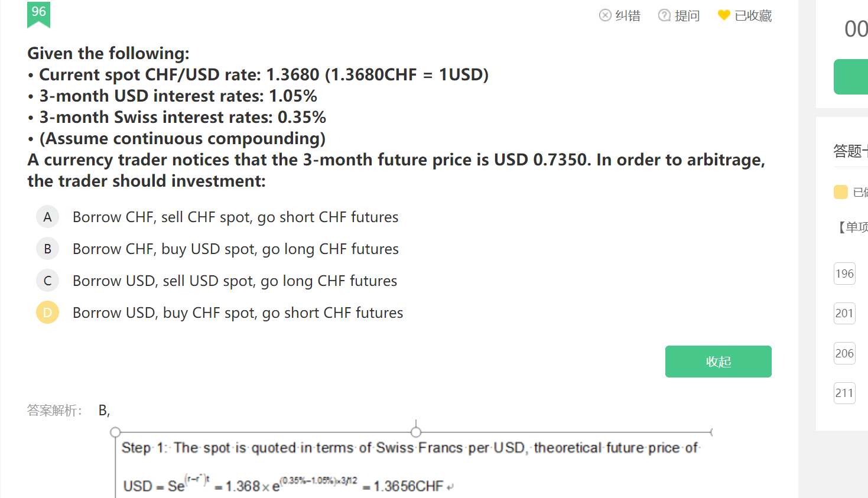The image size is (868, 498).
Task: Select answer option C radio circle
Action: [x=48, y=281]
